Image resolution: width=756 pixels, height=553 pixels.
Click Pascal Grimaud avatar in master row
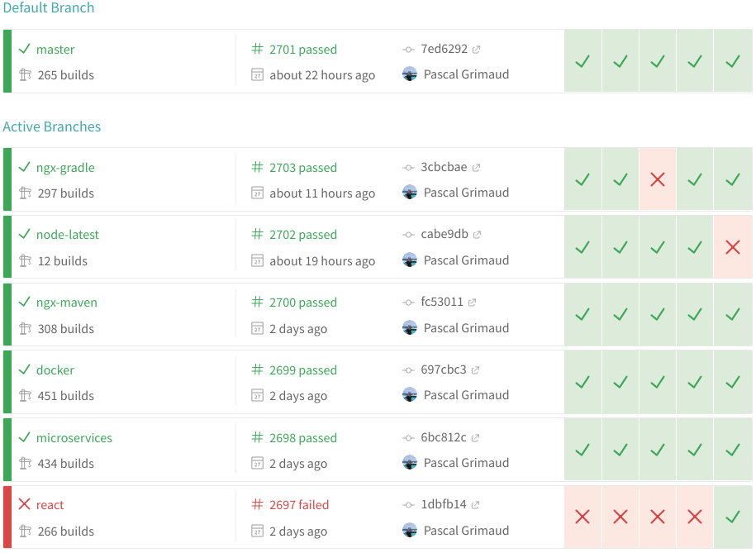[410, 74]
